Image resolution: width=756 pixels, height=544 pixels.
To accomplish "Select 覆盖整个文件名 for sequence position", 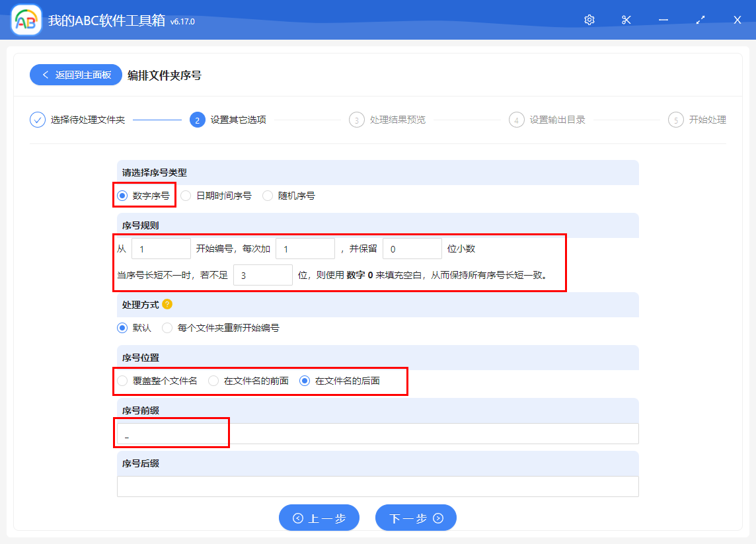I will pyautogui.click(x=122, y=381).
